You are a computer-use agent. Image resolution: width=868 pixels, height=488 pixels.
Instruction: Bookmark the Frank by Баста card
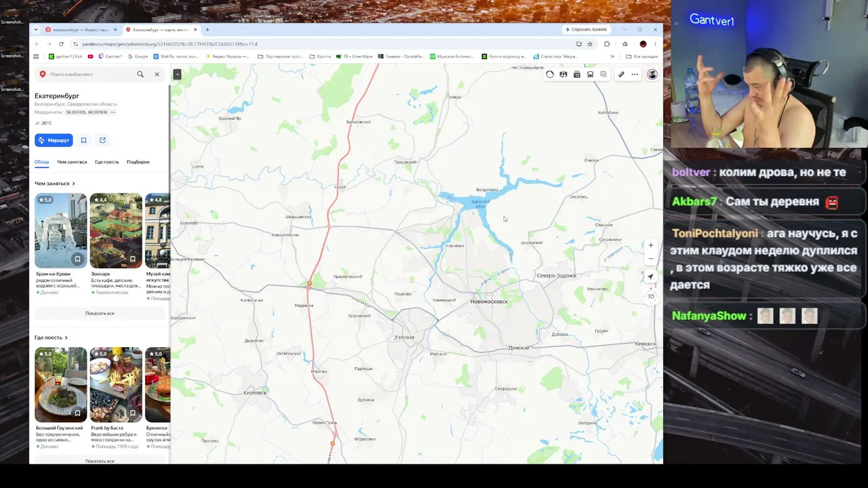point(132,413)
